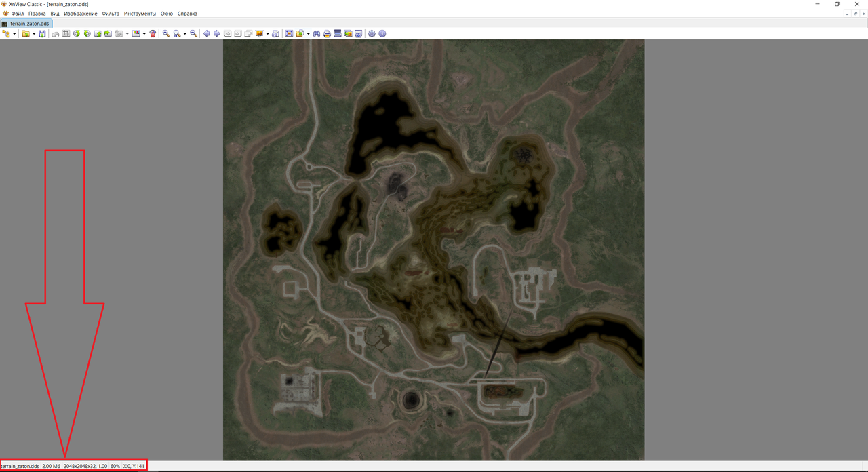The height and width of the screenshot is (472, 868).
Task: Open the Изображение menu
Action: pos(81,14)
